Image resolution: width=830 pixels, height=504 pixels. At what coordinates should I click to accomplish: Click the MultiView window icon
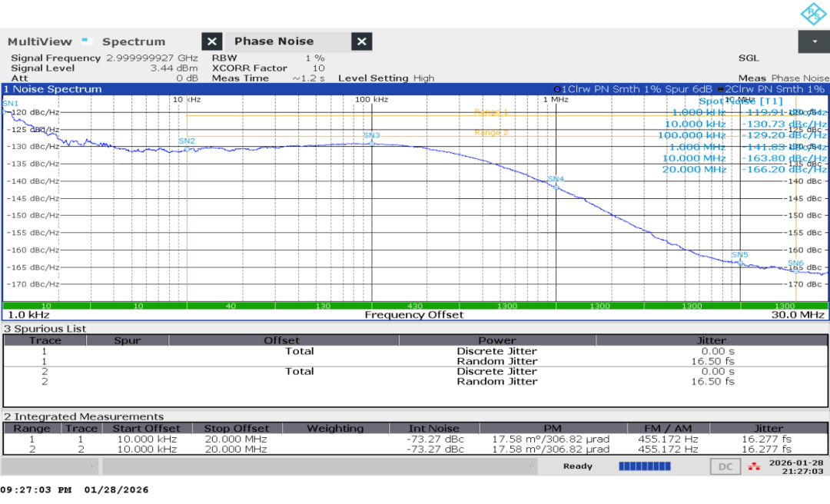88,41
